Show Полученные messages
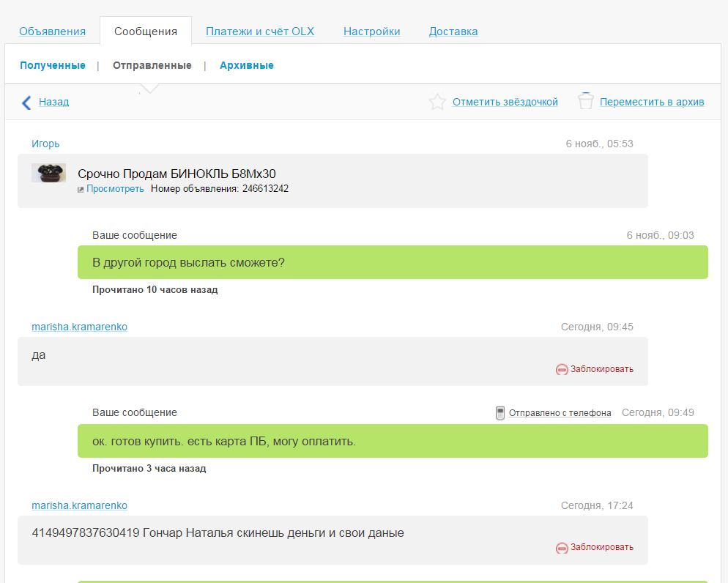728x583 pixels. [53, 65]
